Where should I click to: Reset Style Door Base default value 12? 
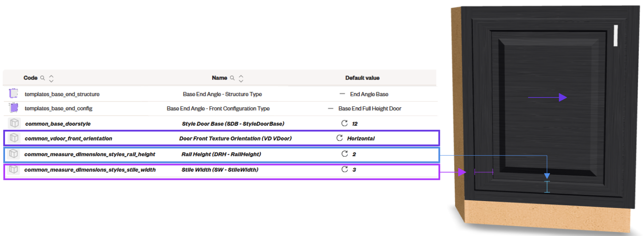click(344, 124)
